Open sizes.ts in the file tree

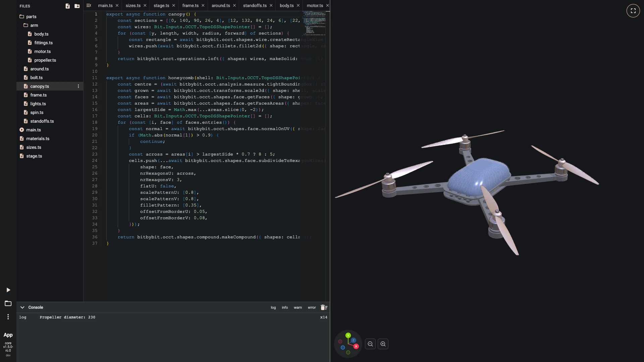pos(50,147)
